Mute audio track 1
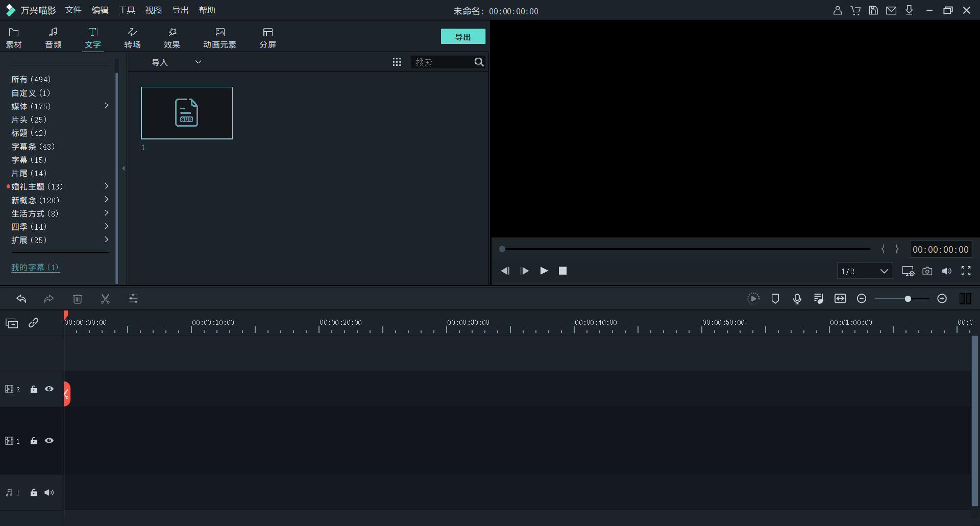The width and height of the screenshot is (980, 526). tap(49, 493)
